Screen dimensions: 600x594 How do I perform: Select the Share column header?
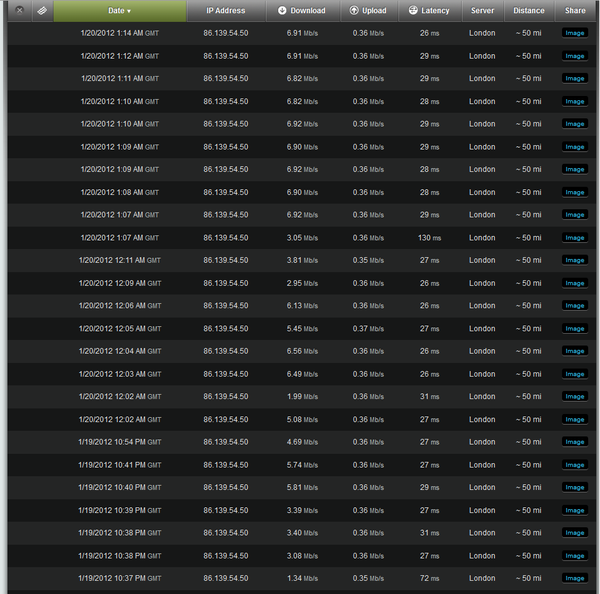575,11
